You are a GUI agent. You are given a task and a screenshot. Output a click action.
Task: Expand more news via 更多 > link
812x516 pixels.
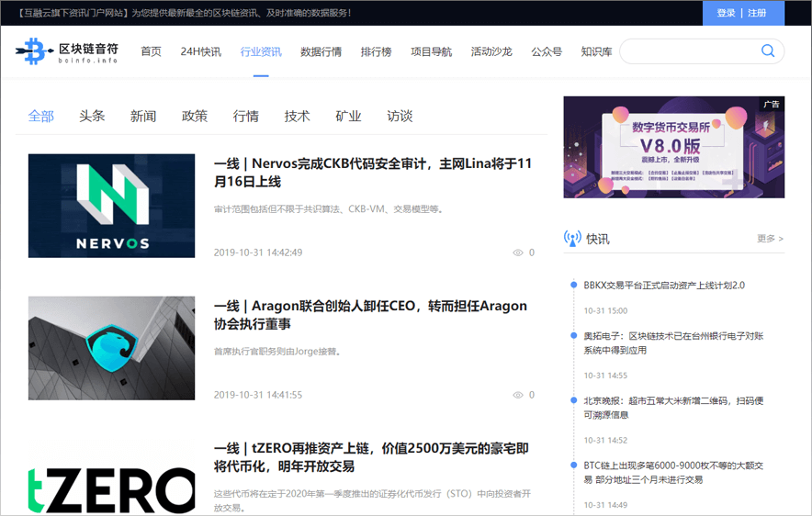[770, 239]
